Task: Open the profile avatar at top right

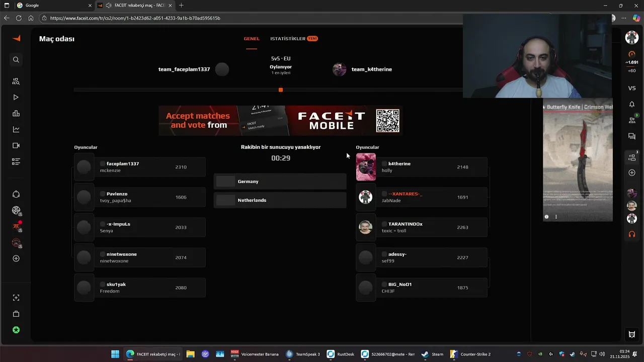Action: coord(632,37)
